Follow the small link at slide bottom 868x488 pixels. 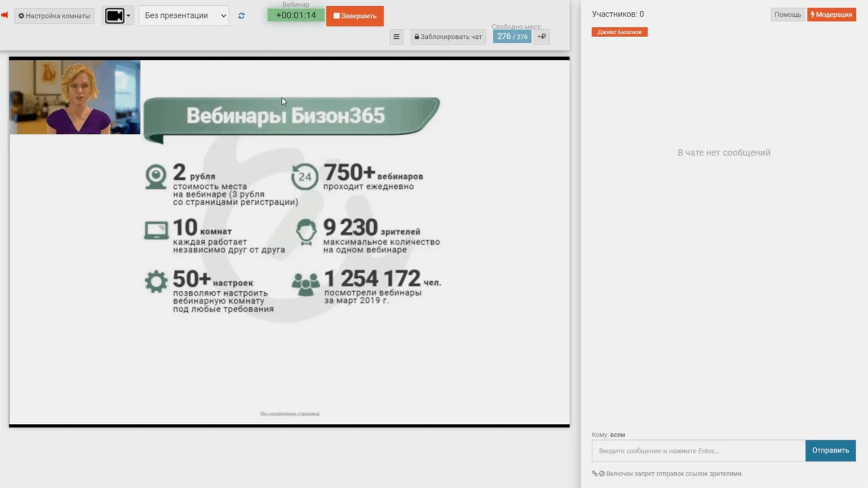290,414
